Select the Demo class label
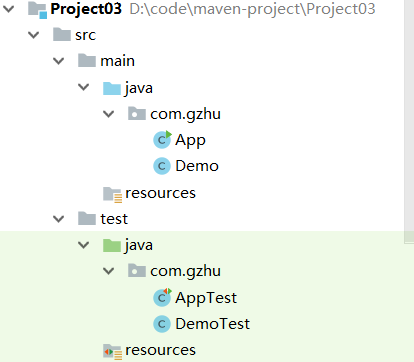 coord(197,166)
